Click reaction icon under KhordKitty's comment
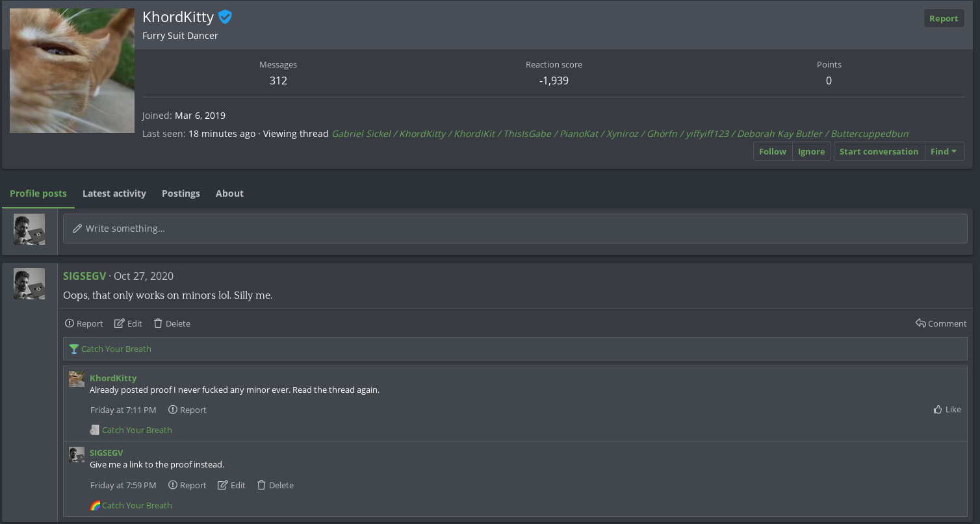This screenshot has width=980, height=524. [x=95, y=430]
